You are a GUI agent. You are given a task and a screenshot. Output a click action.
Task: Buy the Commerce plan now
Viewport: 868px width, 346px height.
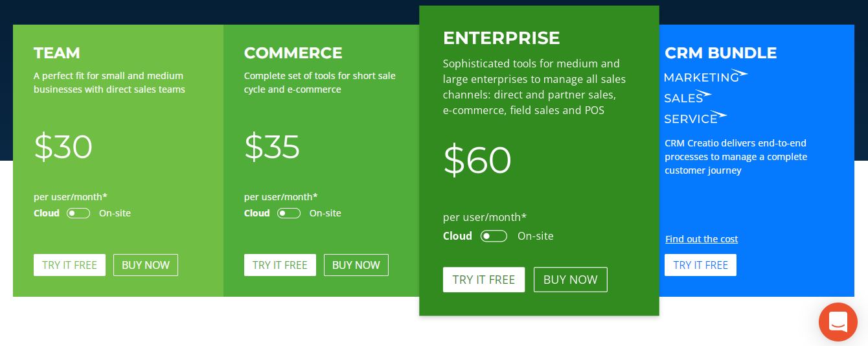pyautogui.click(x=356, y=265)
